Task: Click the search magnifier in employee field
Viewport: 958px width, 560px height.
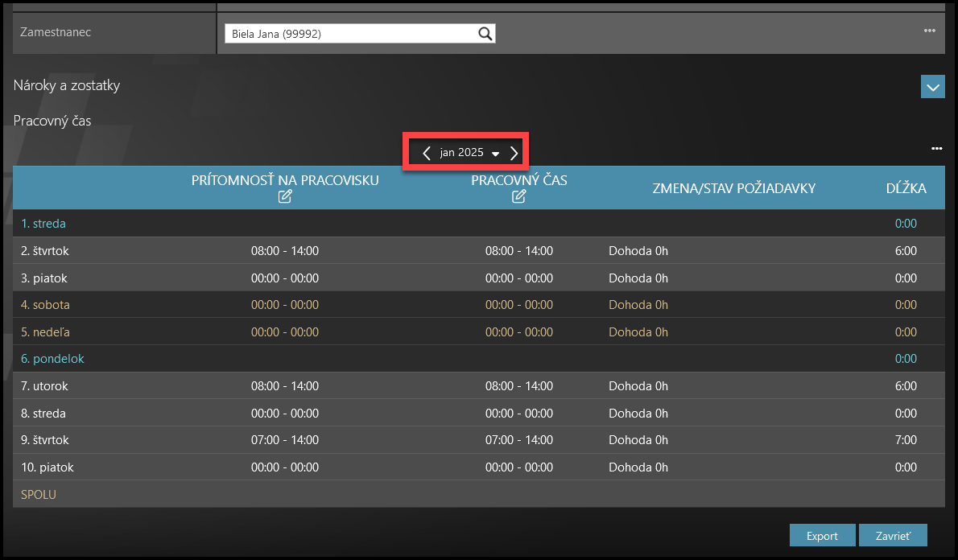Action: point(485,34)
